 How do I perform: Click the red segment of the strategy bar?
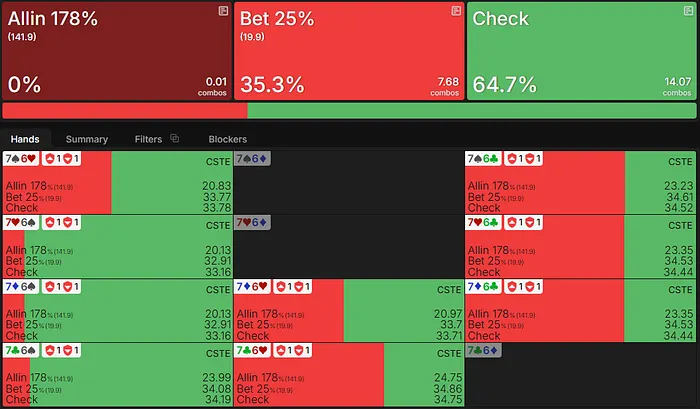click(124, 110)
